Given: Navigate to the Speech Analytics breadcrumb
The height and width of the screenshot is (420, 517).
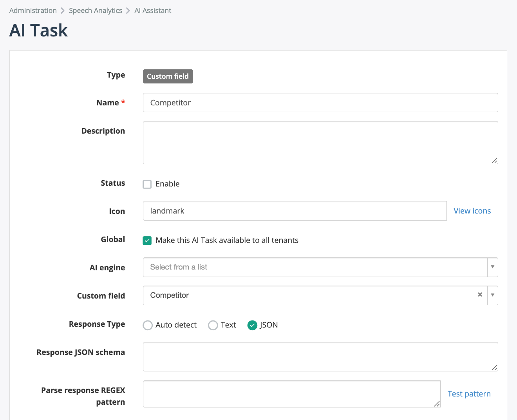Looking at the screenshot, I should tap(96, 11).
